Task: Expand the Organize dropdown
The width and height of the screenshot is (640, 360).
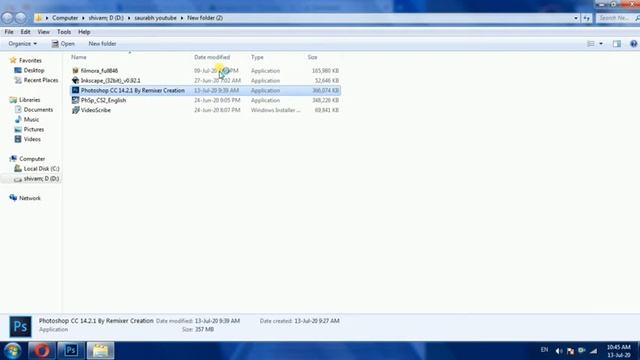Action: click(22, 44)
